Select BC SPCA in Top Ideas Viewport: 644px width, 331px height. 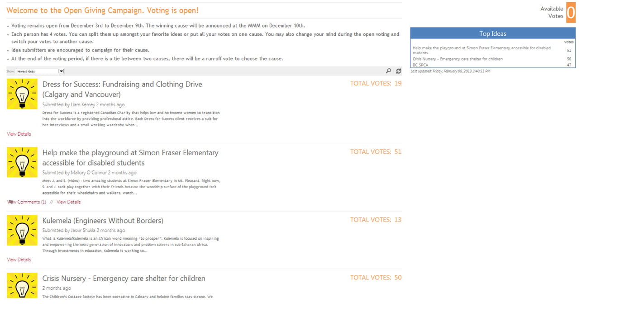tap(420, 65)
